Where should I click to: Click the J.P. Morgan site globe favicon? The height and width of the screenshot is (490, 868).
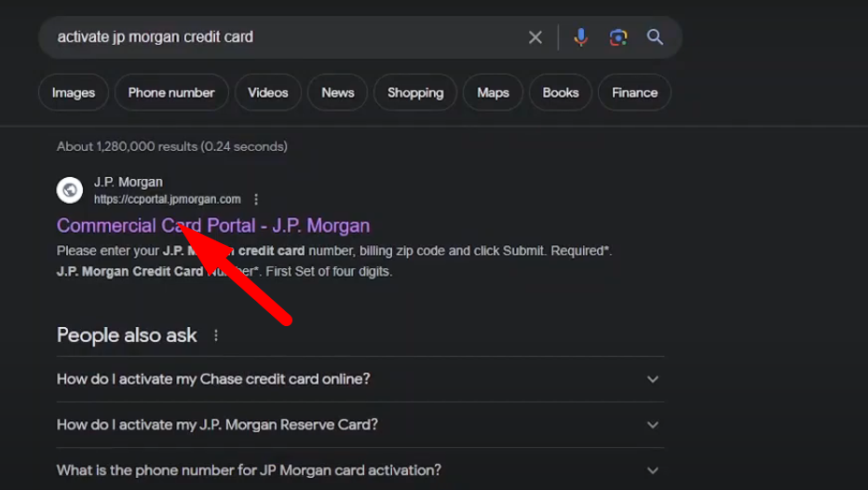point(70,190)
